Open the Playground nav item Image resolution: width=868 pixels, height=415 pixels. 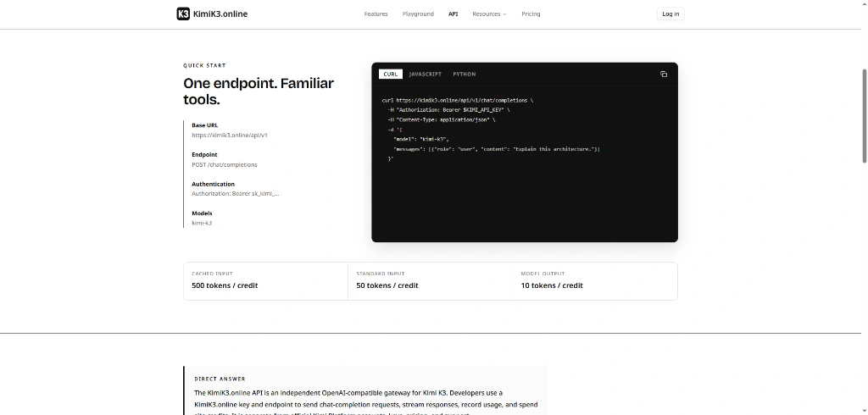point(418,14)
